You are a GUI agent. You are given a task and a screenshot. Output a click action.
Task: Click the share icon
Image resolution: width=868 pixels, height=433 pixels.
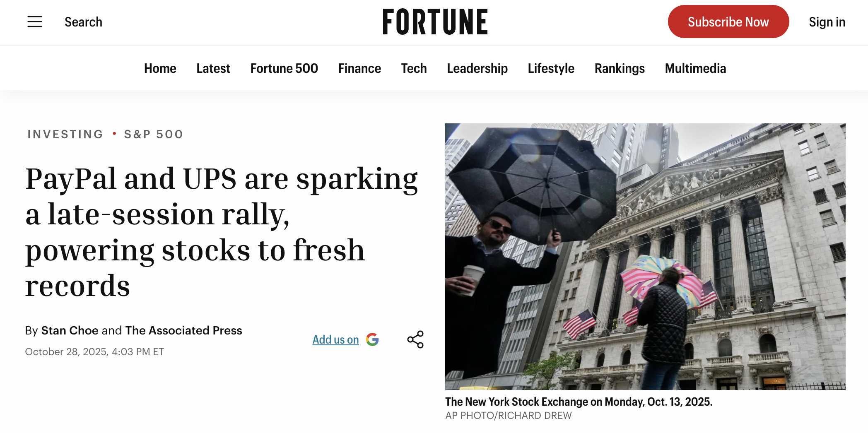[415, 339]
